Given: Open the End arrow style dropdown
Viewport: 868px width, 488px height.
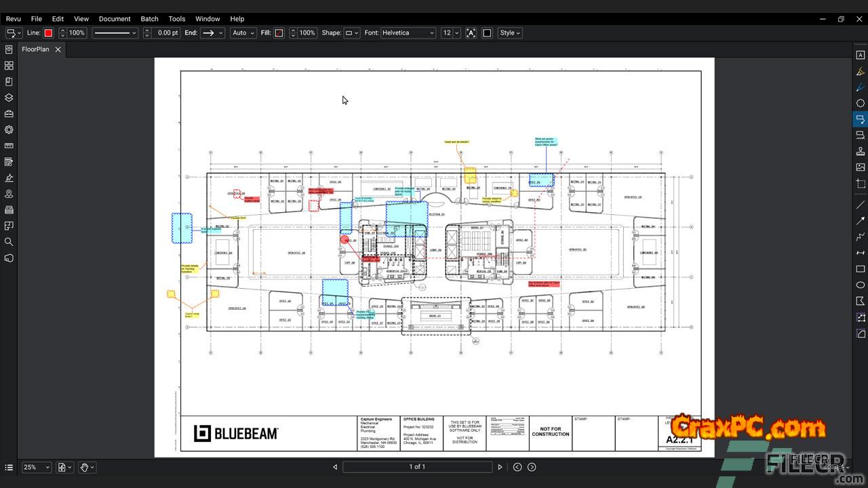Looking at the screenshot, I should pos(212,33).
